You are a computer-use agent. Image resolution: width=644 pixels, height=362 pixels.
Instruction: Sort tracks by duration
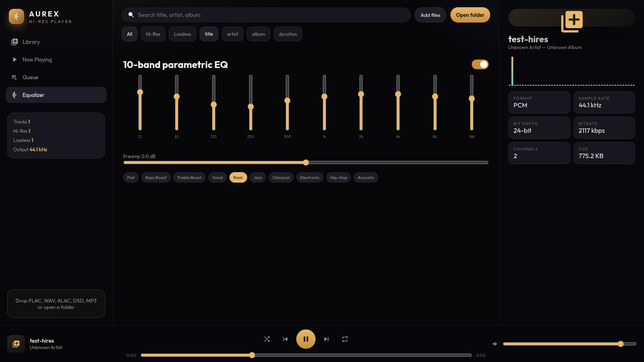tap(288, 34)
